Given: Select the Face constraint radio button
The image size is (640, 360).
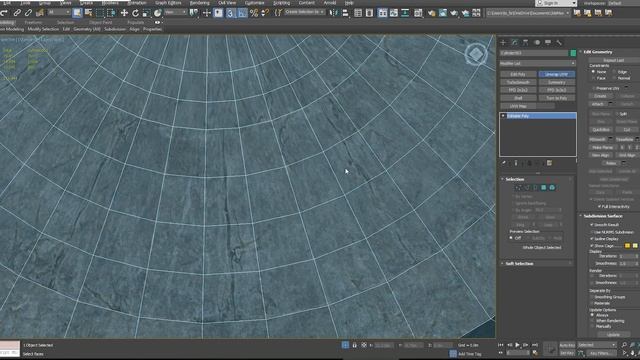Looking at the screenshot, I should coord(593,78).
